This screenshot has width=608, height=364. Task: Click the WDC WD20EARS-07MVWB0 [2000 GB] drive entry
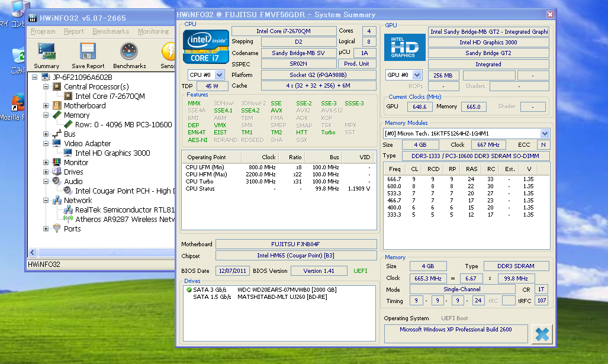tap(287, 289)
